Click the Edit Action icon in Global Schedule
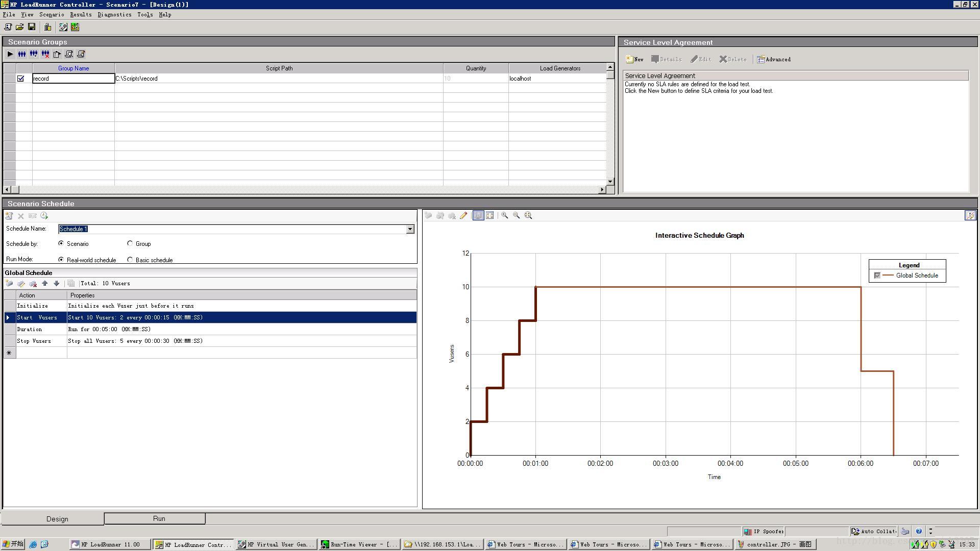This screenshot has width=980, height=551. pyautogui.click(x=21, y=284)
